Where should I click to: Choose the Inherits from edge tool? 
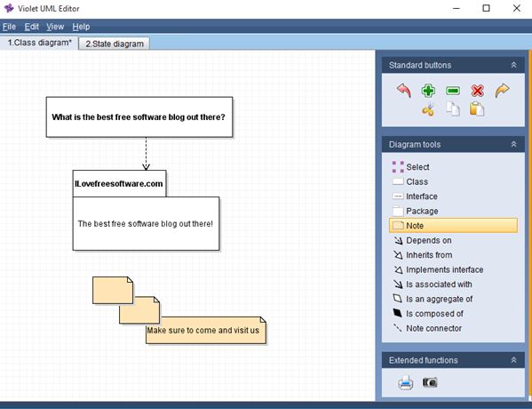453,255
